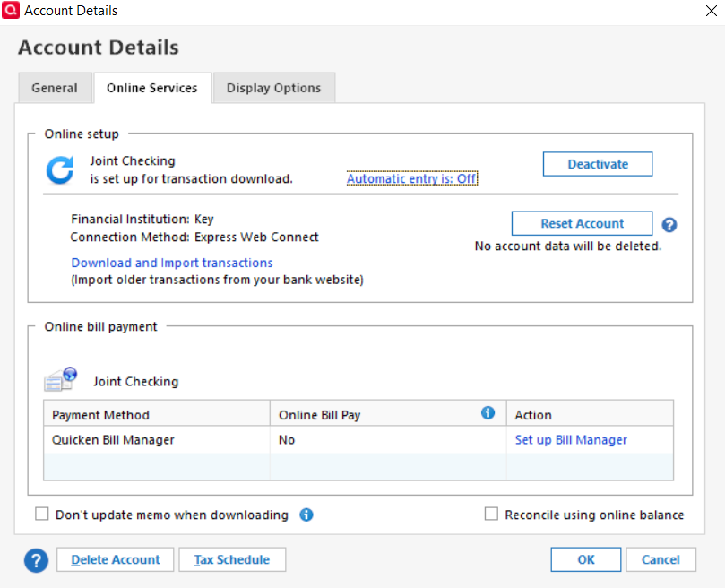
Task: Open the Tax Schedule button
Action: tap(232, 560)
